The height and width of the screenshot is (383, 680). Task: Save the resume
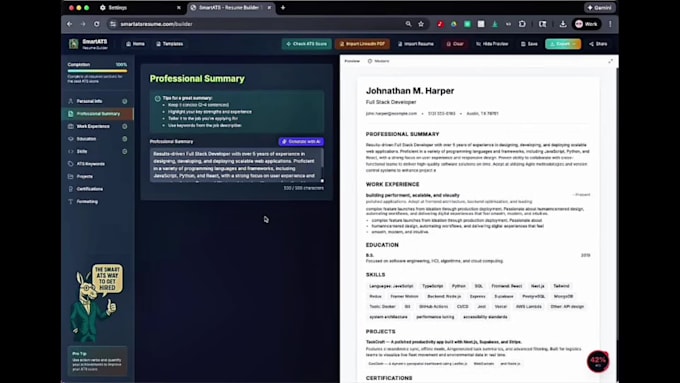530,44
